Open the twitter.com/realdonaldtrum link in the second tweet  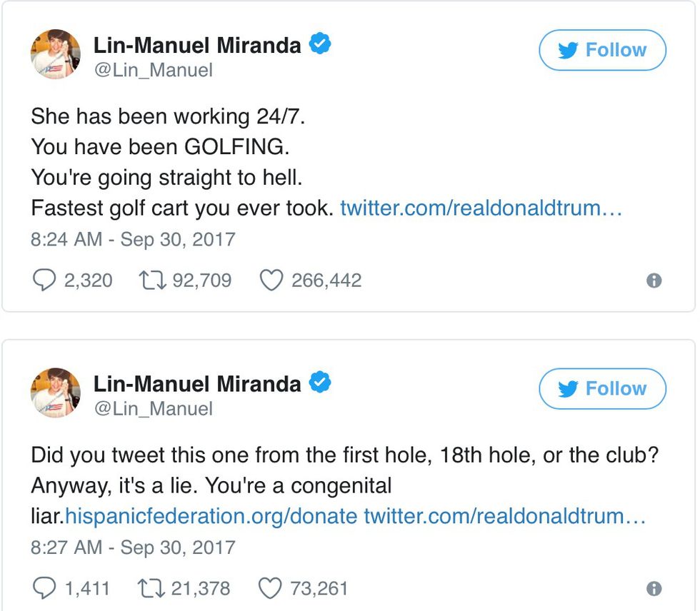click(x=505, y=516)
